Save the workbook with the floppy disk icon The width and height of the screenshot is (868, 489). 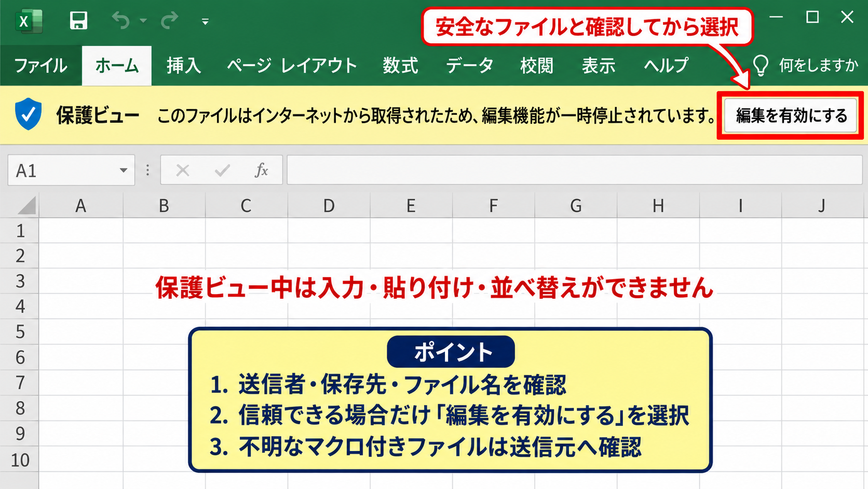78,21
